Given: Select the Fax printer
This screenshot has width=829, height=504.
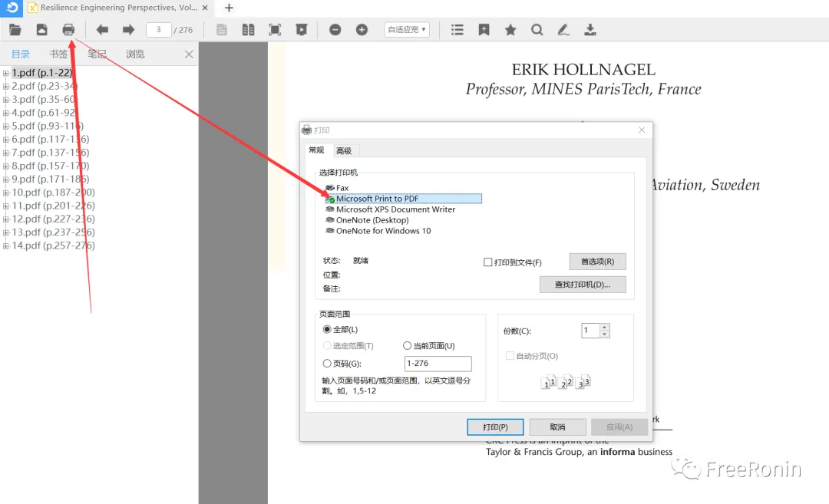Looking at the screenshot, I should coord(337,188).
